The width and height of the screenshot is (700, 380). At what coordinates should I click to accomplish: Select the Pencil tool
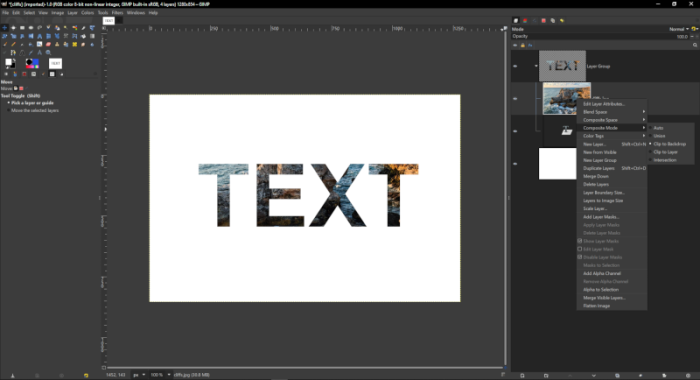click(x=13, y=44)
